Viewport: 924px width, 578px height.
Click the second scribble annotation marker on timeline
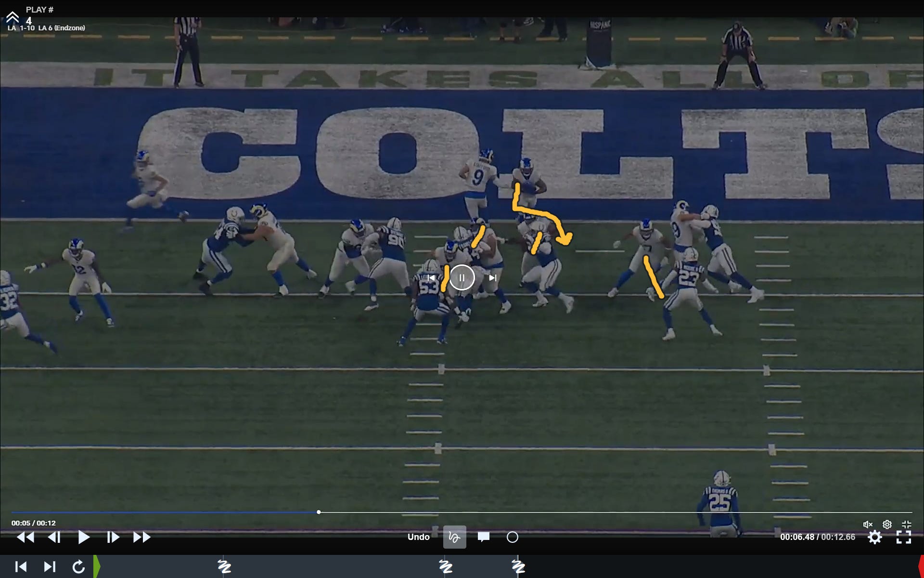tap(446, 566)
